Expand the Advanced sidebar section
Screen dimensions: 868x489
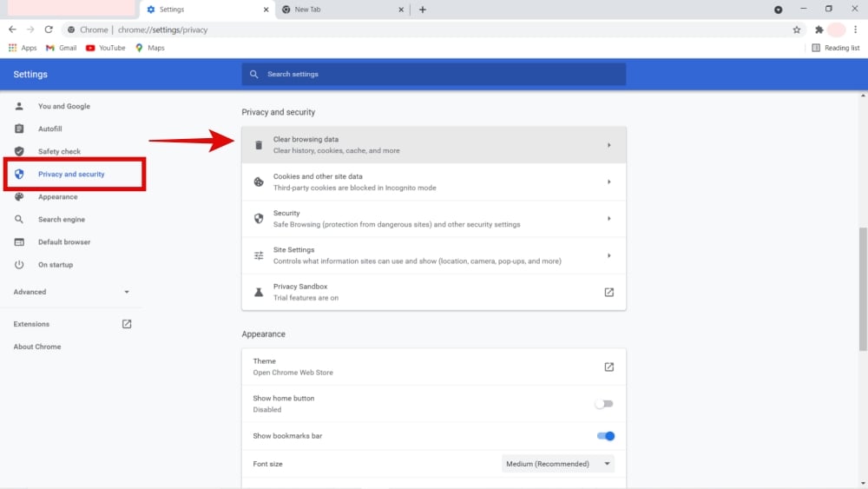[71, 292]
